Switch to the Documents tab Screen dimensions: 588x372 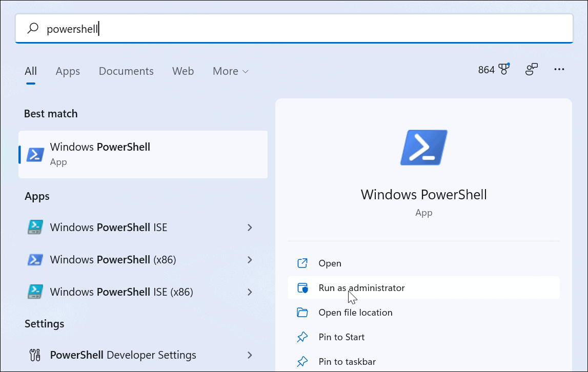click(126, 71)
